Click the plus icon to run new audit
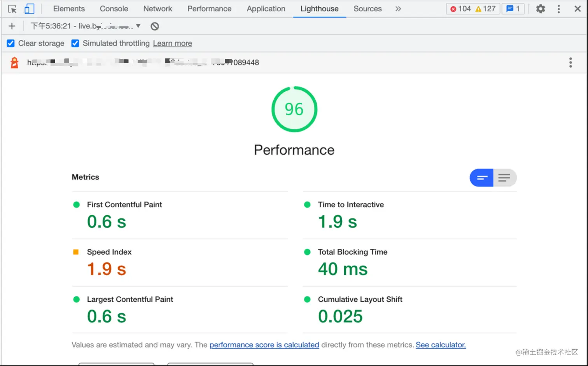 11,26
